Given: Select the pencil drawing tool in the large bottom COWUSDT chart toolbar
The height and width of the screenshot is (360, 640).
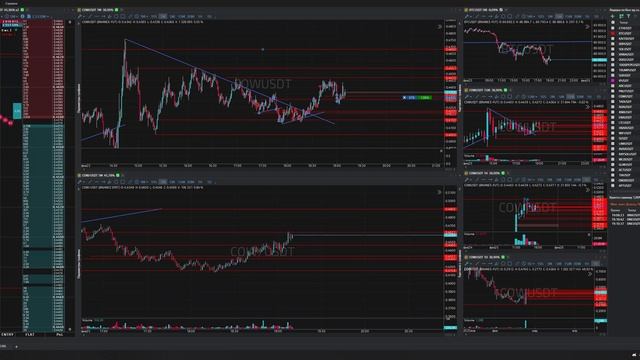Looking at the screenshot, I should (80, 182).
